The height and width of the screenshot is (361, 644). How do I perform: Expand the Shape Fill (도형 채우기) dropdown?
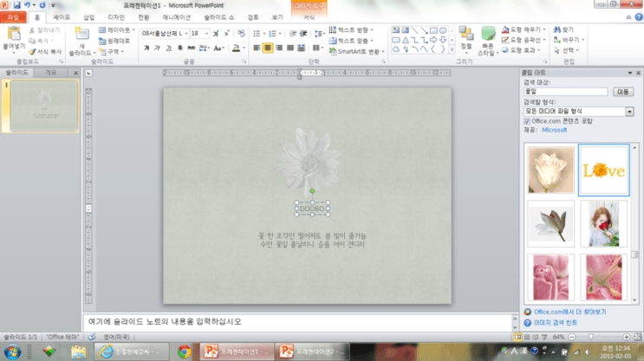pos(544,29)
